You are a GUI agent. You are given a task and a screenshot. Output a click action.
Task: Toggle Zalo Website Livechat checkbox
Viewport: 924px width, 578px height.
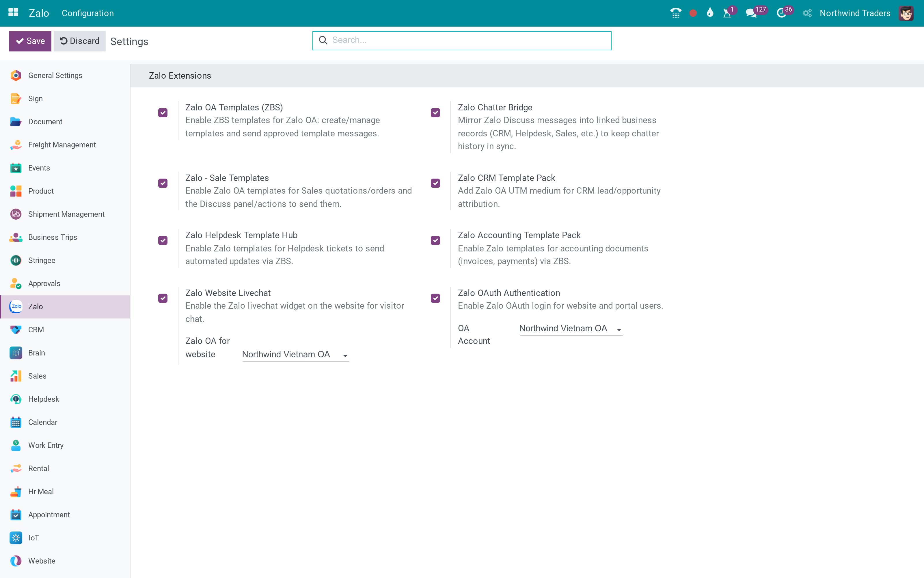pos(163,298)
